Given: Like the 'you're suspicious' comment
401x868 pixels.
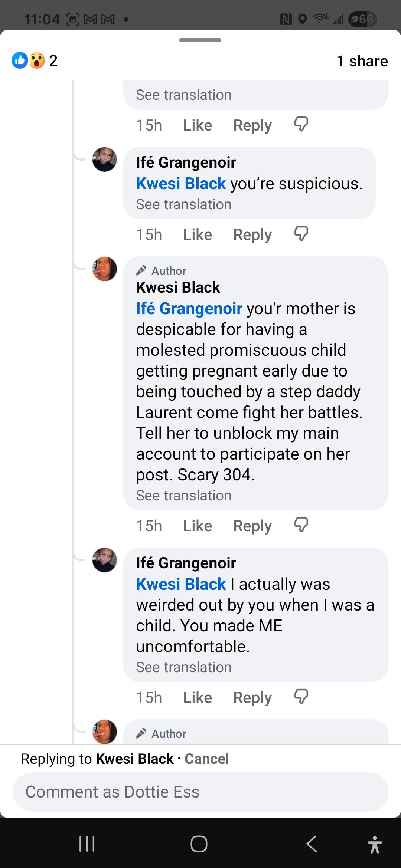Looking at the screenshot, I should tap(197, 234).
